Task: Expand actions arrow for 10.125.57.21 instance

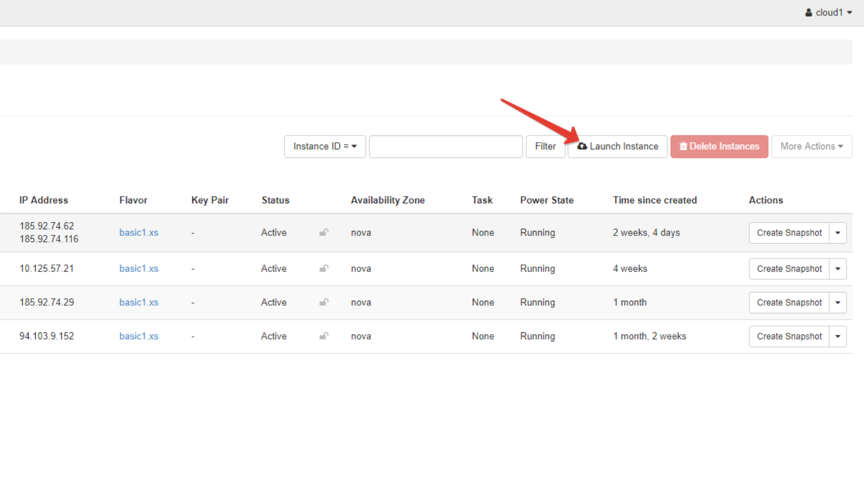Action: pyautogui.click(x=837, y=269)
